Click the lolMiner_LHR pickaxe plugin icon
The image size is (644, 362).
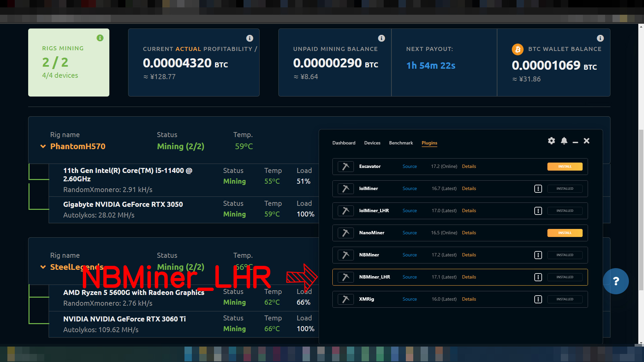coord(345,211)
